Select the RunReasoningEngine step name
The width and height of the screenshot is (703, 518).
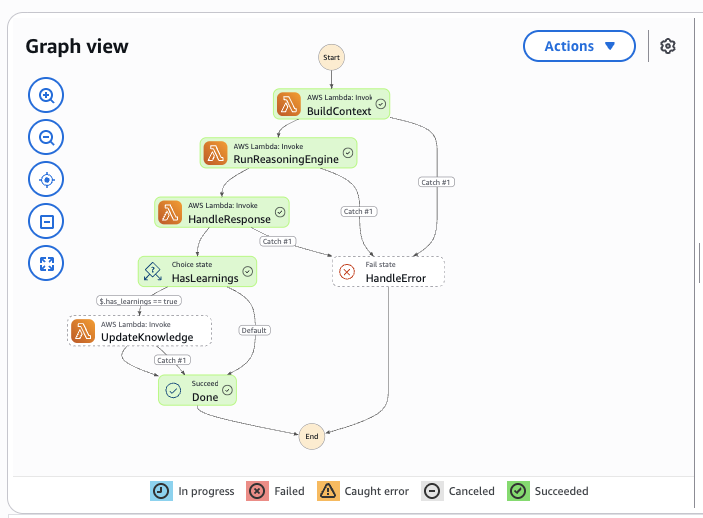[x=286, y=159]
